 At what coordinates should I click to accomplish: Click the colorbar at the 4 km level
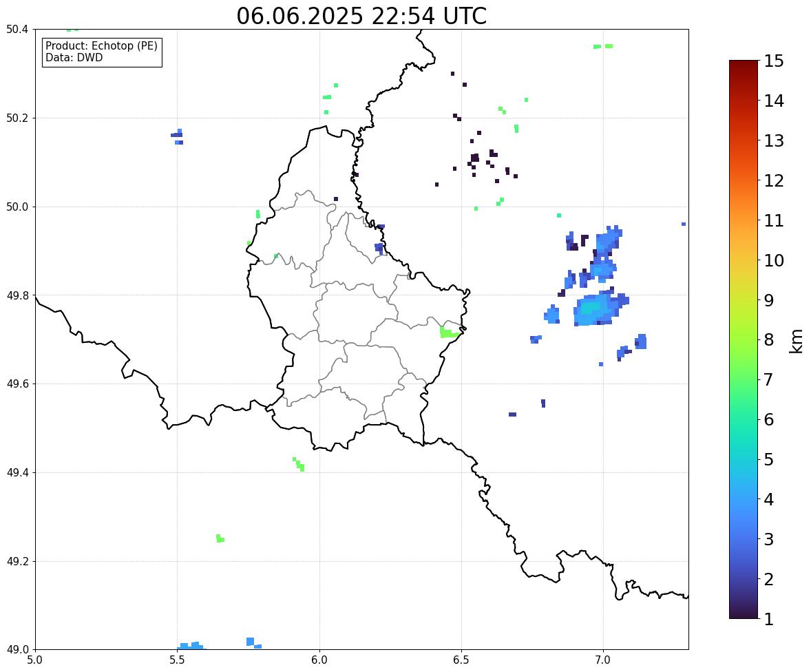744,499
